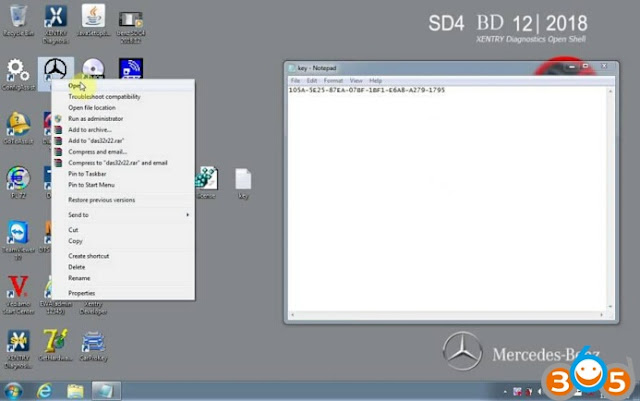Select the blue wireless SDconnect icon

click(x=131, y=69)
